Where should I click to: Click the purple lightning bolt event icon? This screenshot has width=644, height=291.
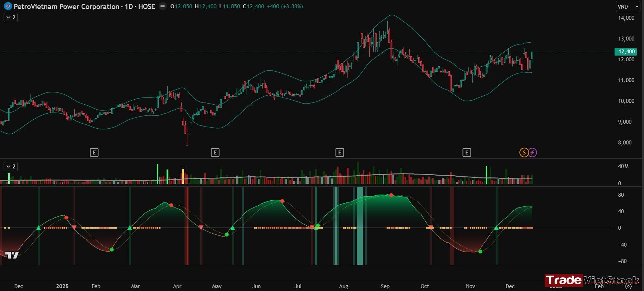532,153
